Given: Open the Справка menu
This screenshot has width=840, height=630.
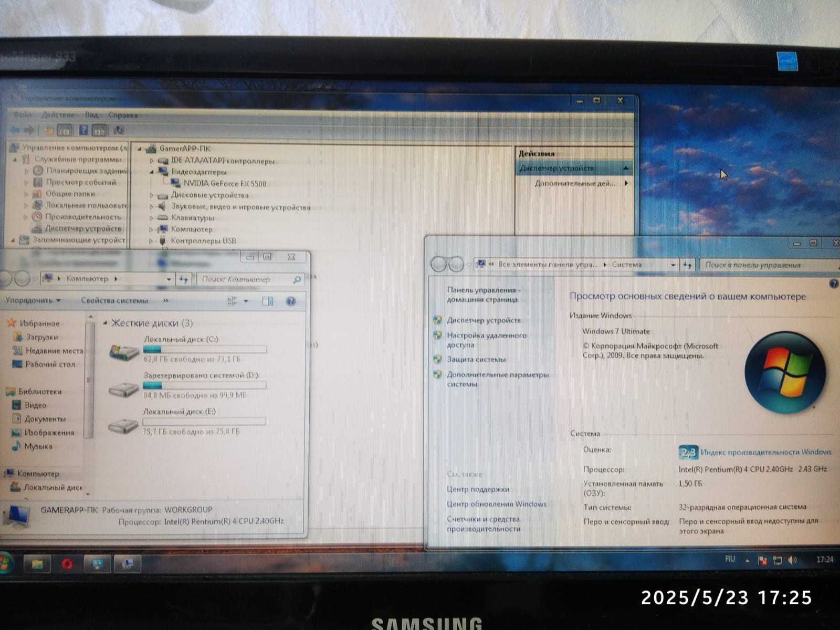Looking at the screenshot, I should pos(123,114).
